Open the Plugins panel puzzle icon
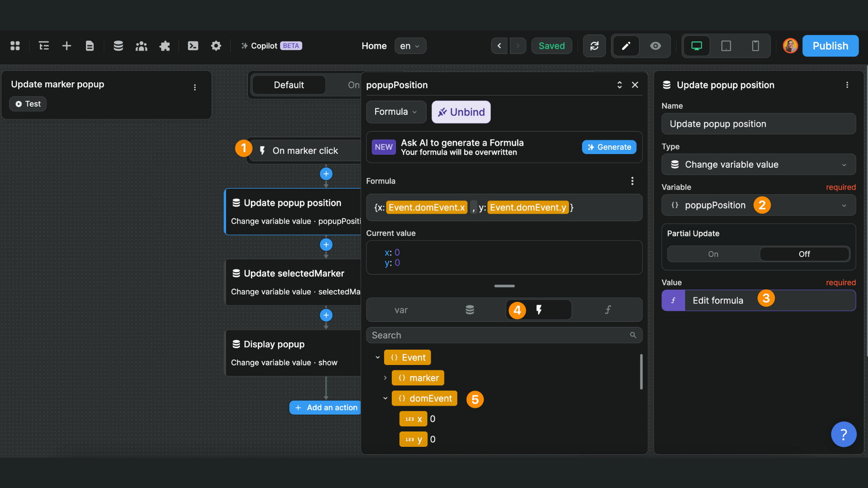The height and width of the screenshot is (488, 868). tap(165, 46)
